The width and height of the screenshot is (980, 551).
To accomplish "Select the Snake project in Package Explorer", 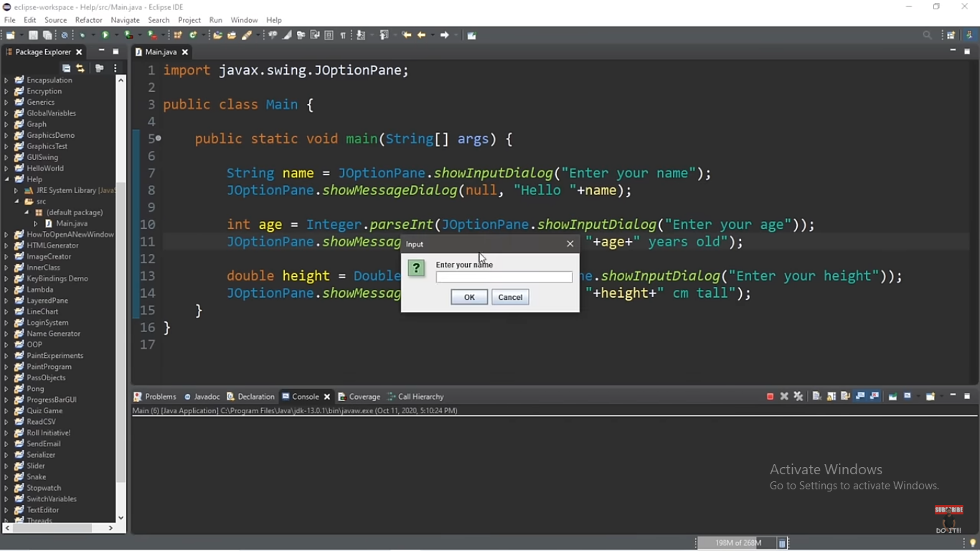I will coord(36,477).
